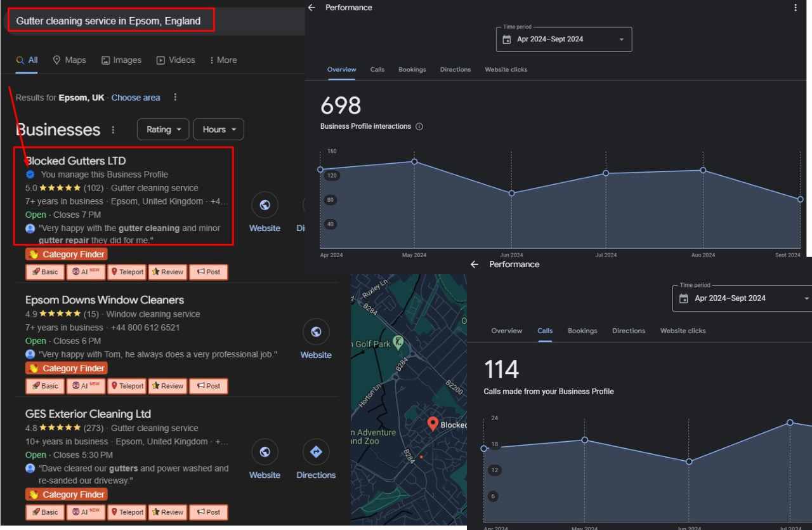Click May 2024 data point on interactions chart

click(x=414, y=161)
